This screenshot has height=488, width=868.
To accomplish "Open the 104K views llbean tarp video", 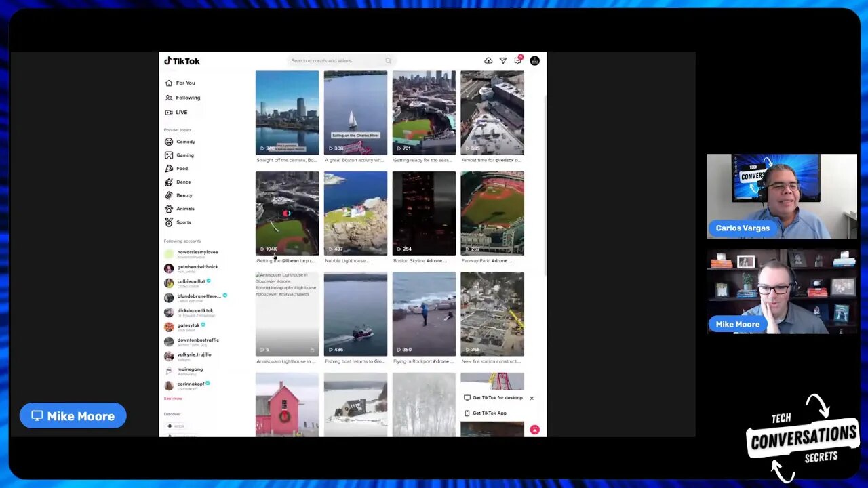I will (x=287, y=213).
